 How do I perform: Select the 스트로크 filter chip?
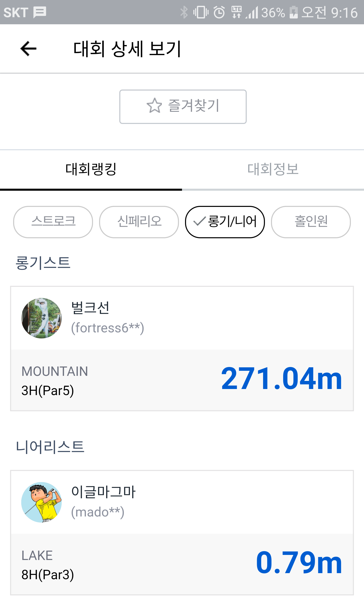53,222
